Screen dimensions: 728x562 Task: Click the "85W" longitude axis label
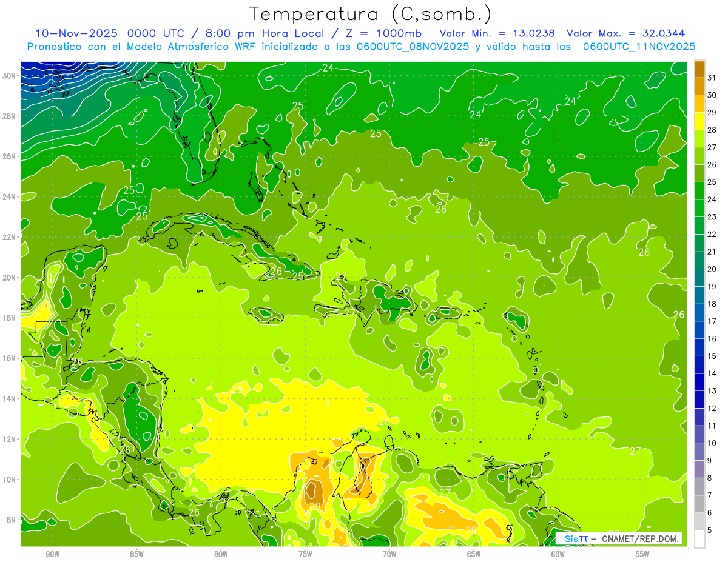pos(136,554)
